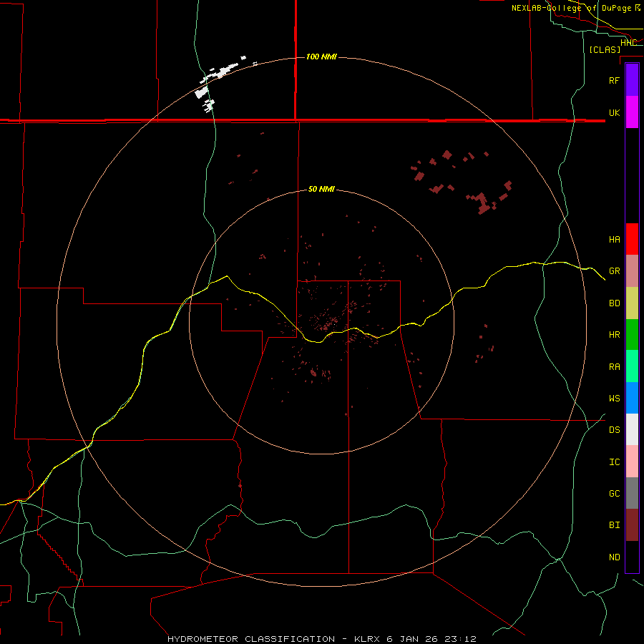Viewport: 644px width, 644px height.
Task: Click the 'DS' legend label
Action: click(x=614, y=430)
